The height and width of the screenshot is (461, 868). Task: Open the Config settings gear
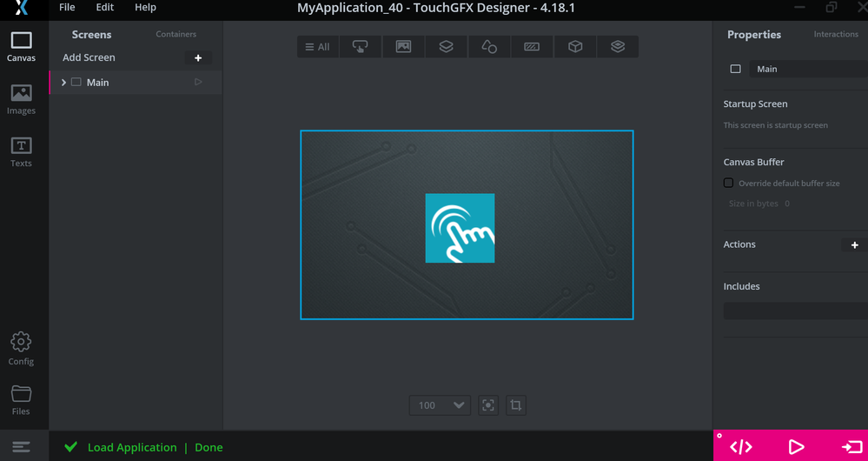(21, 349)
